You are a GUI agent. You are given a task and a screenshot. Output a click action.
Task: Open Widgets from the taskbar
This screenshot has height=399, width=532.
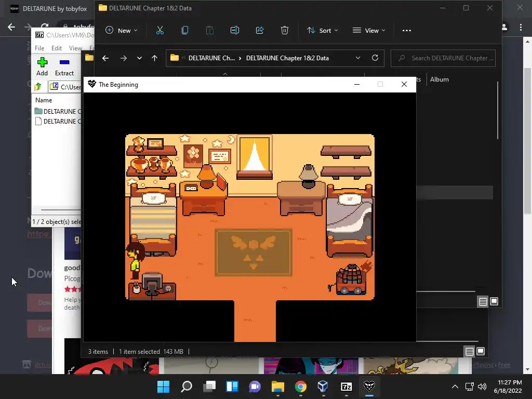click(x=232, y=387)
